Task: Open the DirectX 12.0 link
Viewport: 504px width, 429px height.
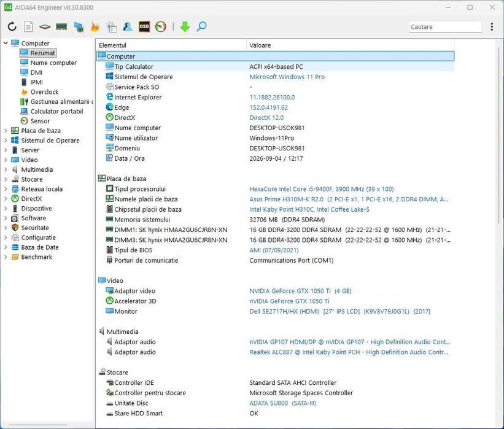Action: point(266,118)
